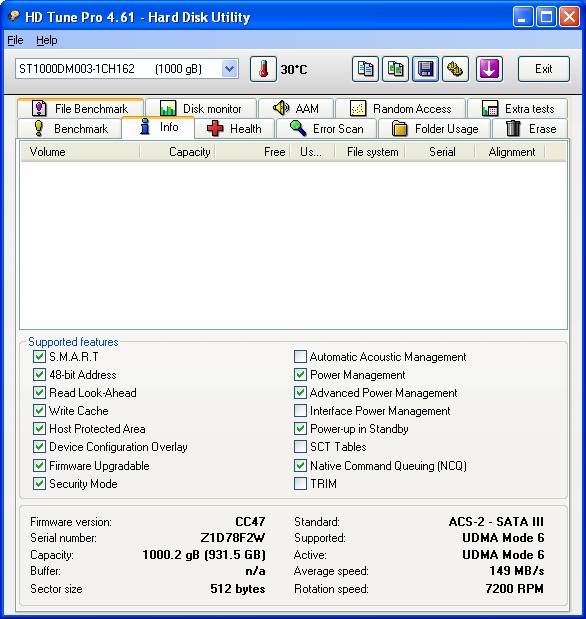The width and height of the screenshot is (586, 619).
Task: Click the Capacity column header
Action: pos(178,152)
